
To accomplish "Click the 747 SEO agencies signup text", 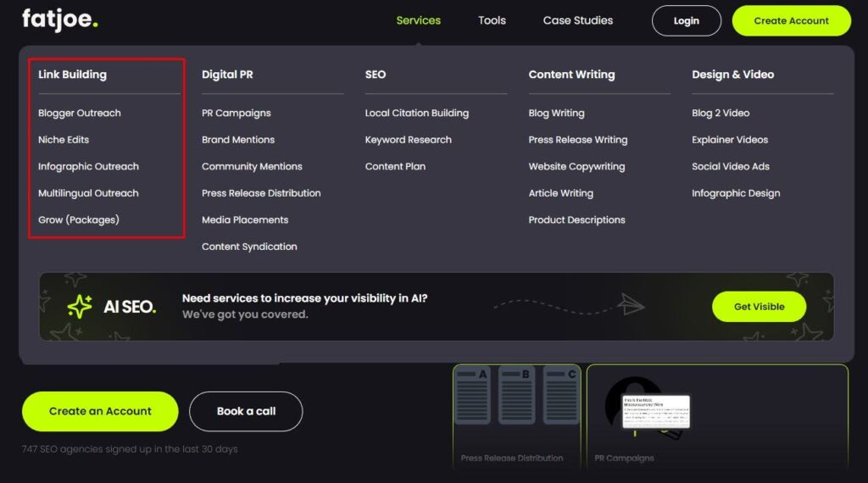I will click(x=130, y=449).
